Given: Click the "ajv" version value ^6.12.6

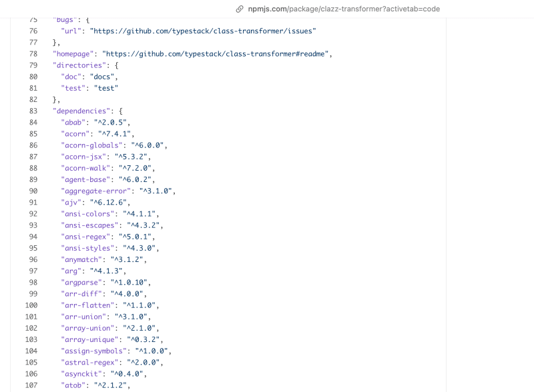Looking at the screenshot, I should 108,203.
